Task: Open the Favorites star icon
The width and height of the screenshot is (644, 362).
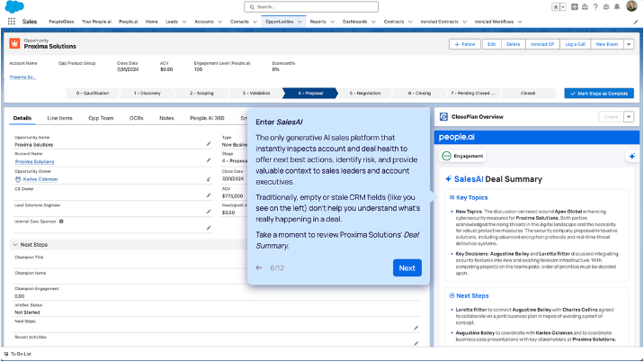Action: click(x=555, y=7)
